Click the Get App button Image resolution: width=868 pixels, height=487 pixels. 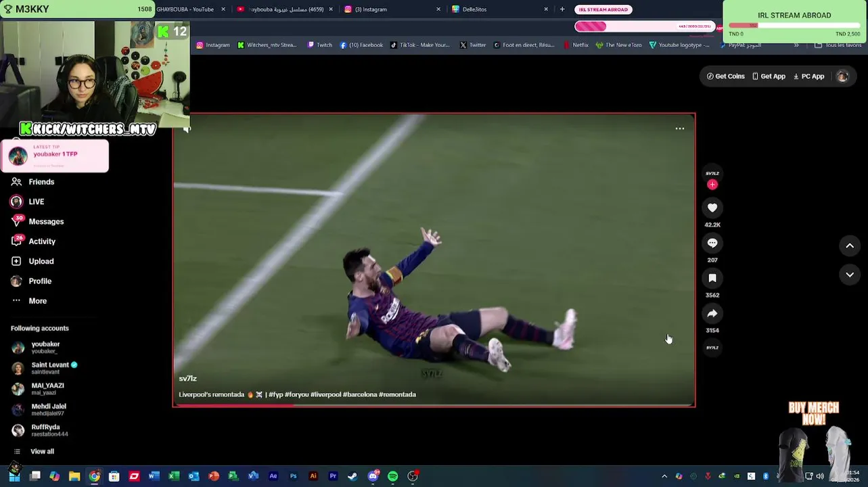[x=769, y=76]
